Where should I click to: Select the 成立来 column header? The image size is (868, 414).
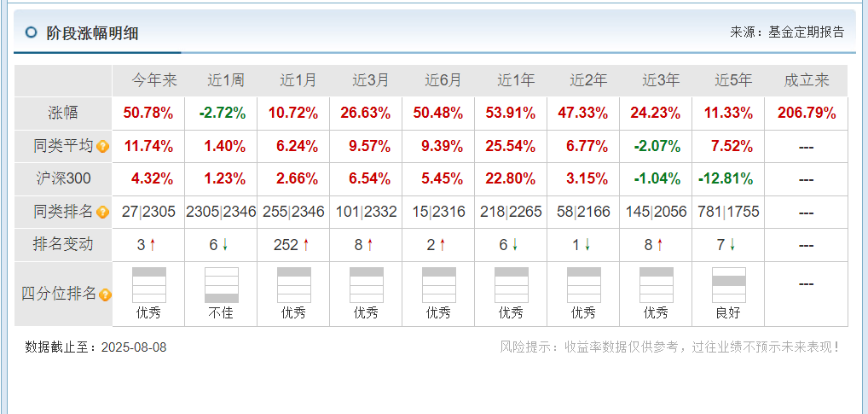(807, 81)
